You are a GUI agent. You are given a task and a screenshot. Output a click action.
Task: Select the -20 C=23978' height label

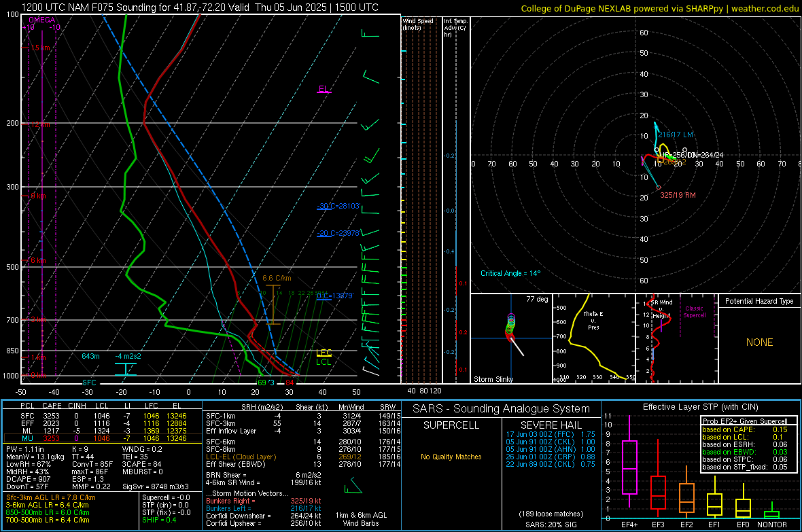[x=338, y=233]
